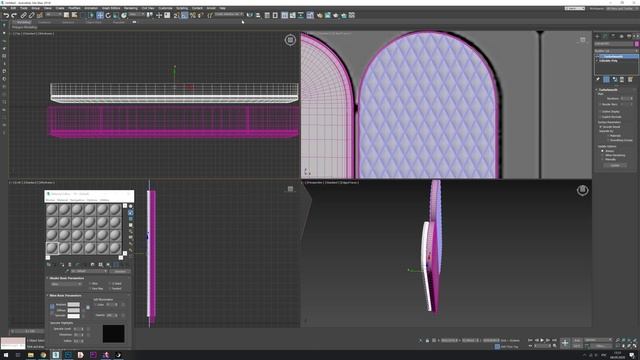Click the Diffuse color swatch
This screenshot has height=360, width=640.
pyautogui.click(x=74, y=310)
